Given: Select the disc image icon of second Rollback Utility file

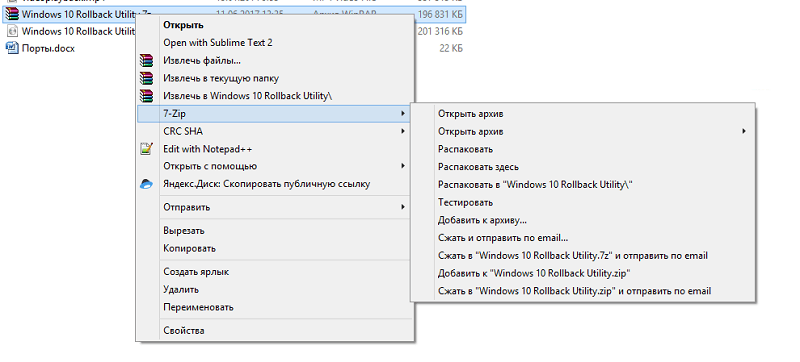Looking at the screenshot, I should pyautogui.click(x=12, y=32).
